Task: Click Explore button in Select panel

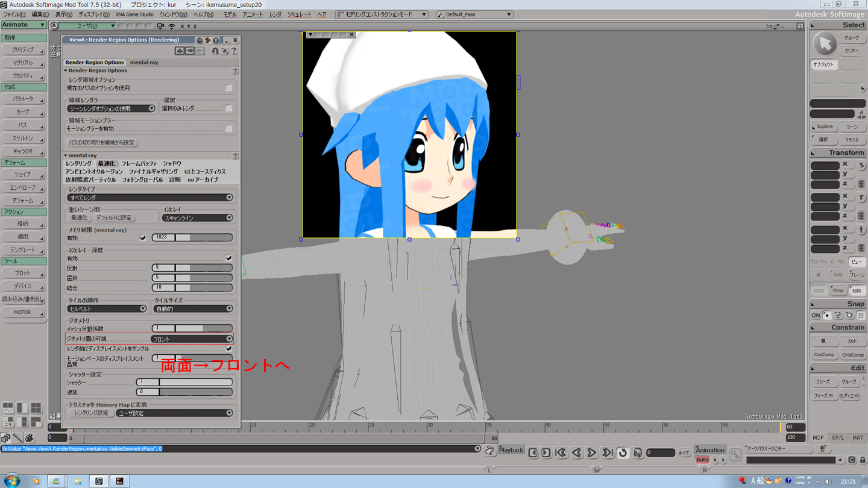Action: [824, 127]
